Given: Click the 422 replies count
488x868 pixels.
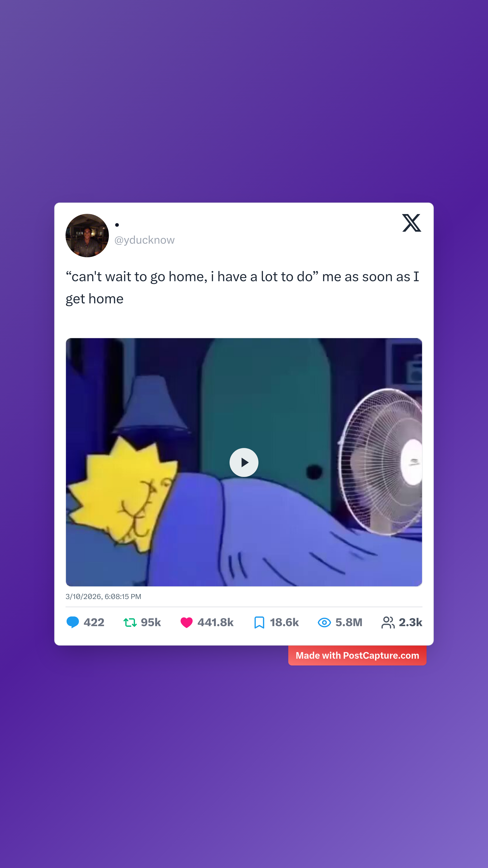Looking at the screenshot, I should pyautogui.click(x=94, y=622).
